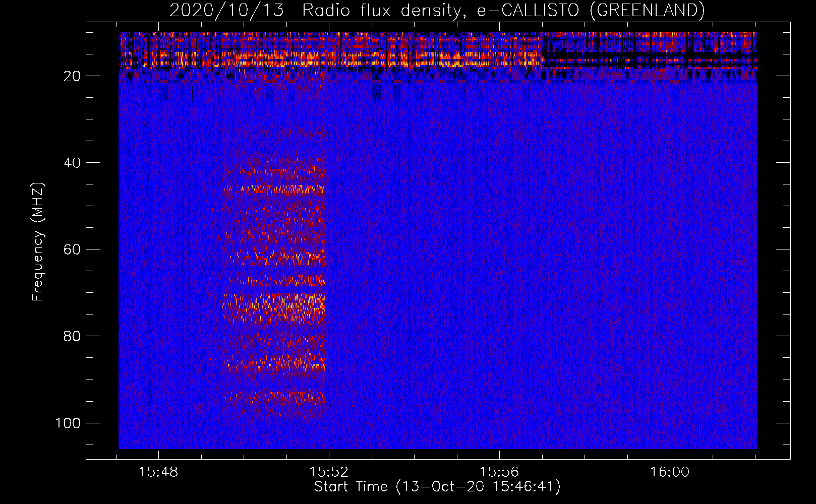The width and height of the screenshot is (816, 504).
Task: Click the 15:48 time tick label
Action: (x=158, y=472)
